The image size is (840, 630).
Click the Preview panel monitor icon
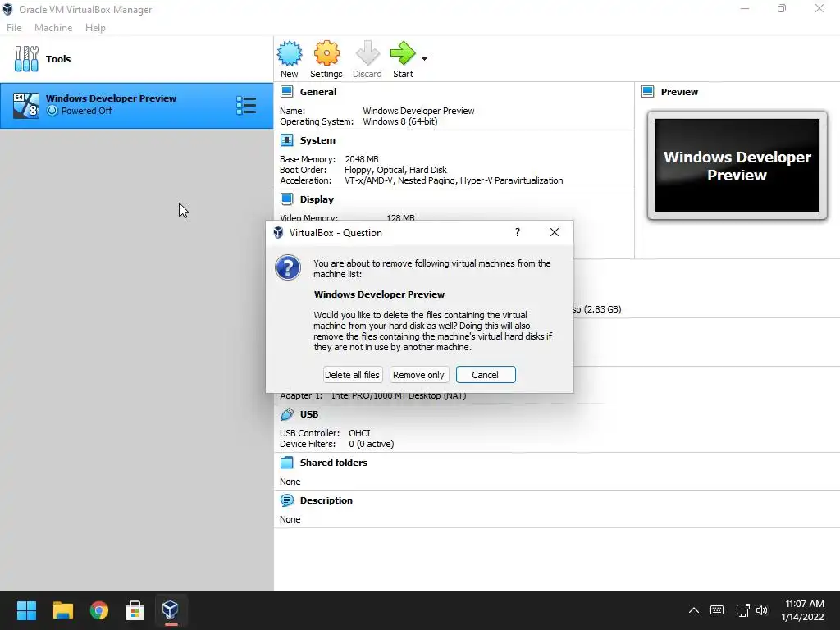(x=648, y=92)
